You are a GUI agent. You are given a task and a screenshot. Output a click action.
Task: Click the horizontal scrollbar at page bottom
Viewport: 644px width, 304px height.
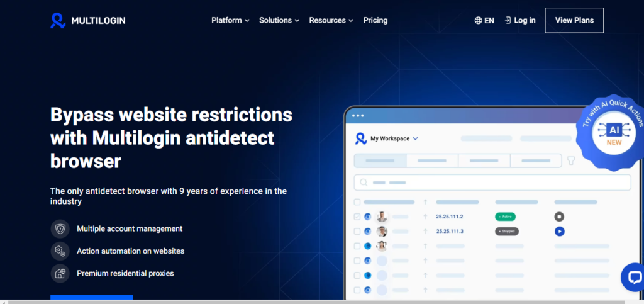(316, 302)
